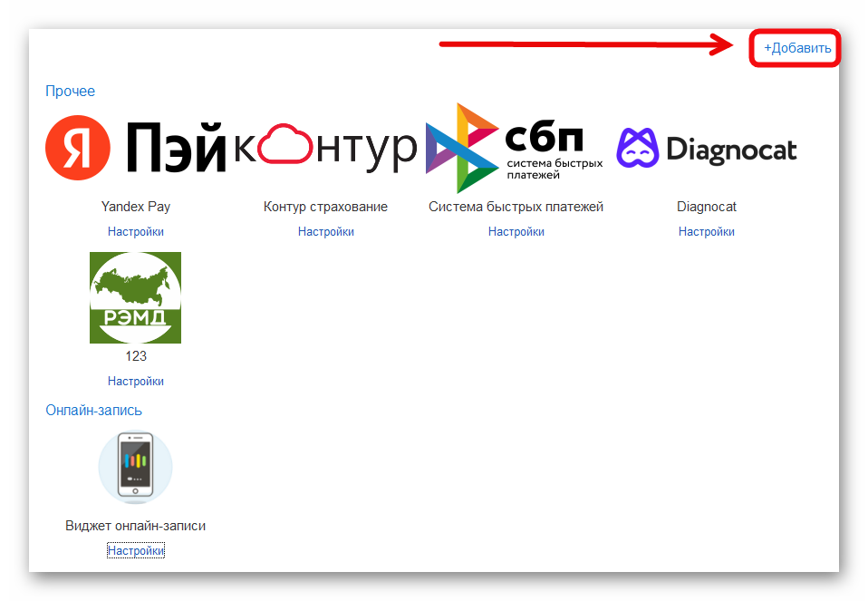Click the 123 caption under РЭМД

pyautogui.click(x=136, y=356)
